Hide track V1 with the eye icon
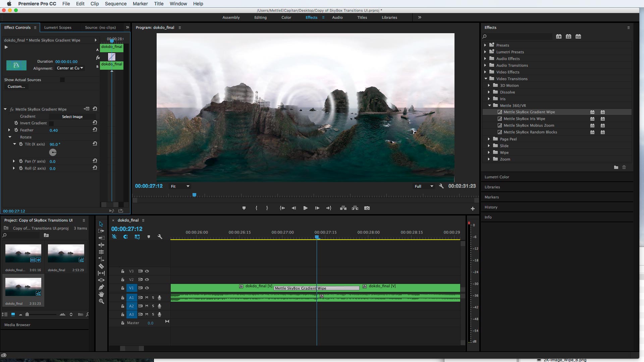 tap(147, 288)
